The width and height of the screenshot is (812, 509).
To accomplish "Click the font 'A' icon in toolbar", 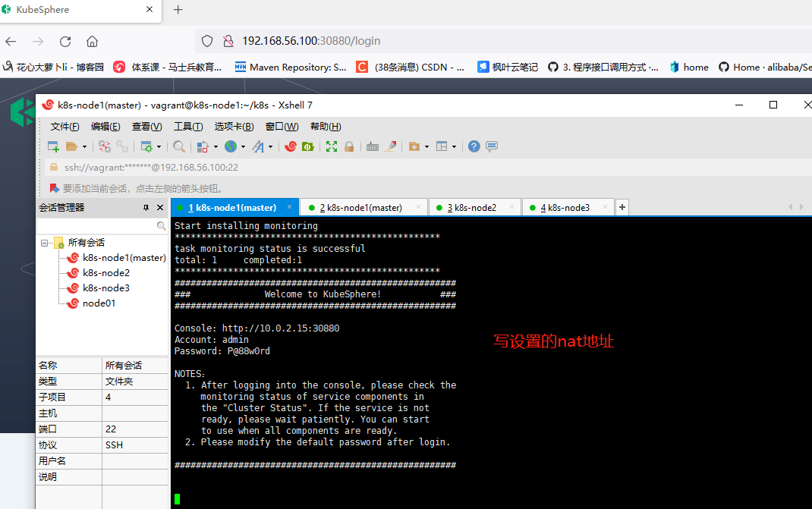I will point(259,146).
